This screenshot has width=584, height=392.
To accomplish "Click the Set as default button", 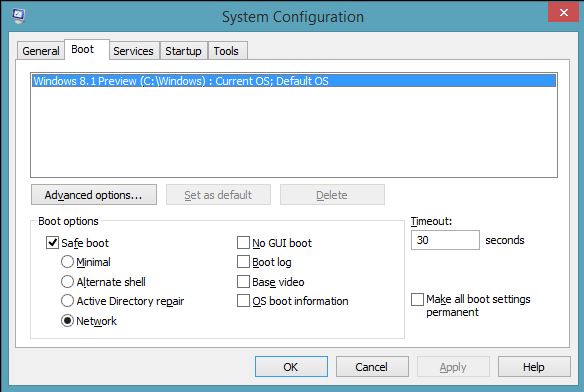I will tap(218, 195).
